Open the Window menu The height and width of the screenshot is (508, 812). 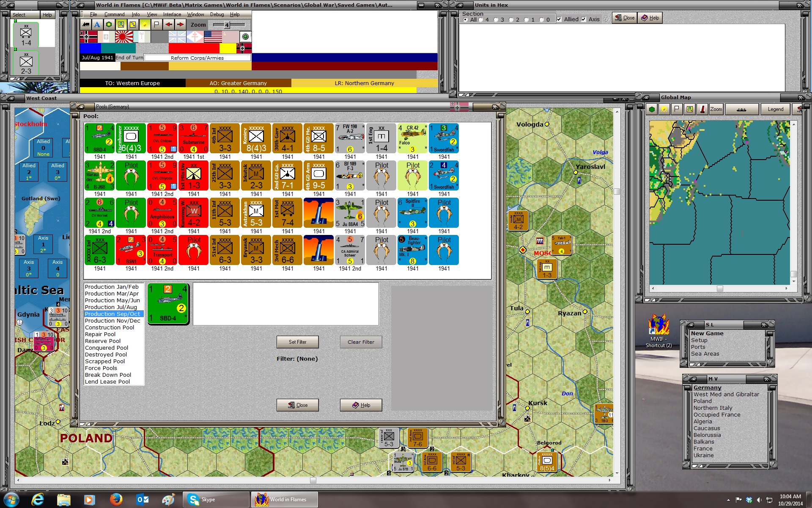click(195, 14)
